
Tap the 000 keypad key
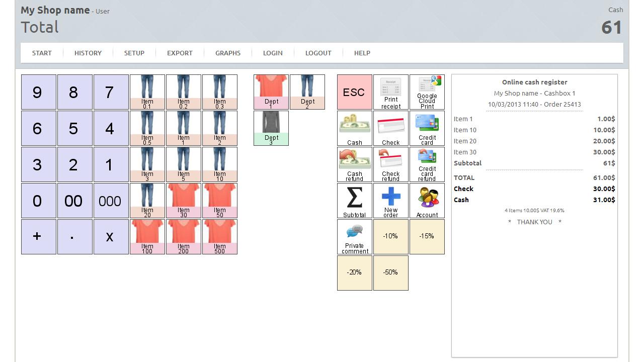pos(111,201)
